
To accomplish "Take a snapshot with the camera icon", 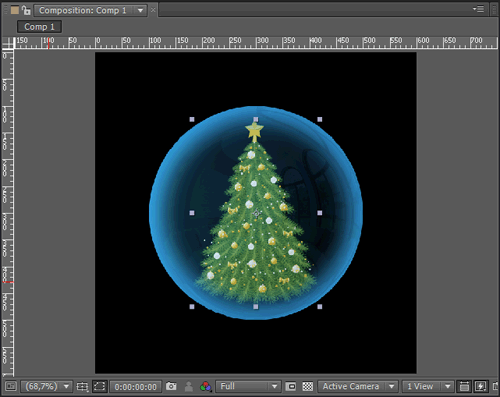I will tap(171, 386).
